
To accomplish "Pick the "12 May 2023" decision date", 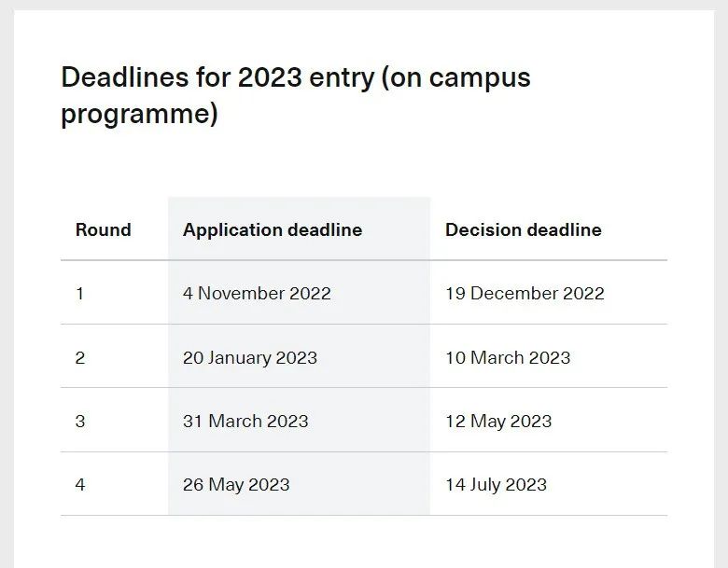I will [498, 422].
